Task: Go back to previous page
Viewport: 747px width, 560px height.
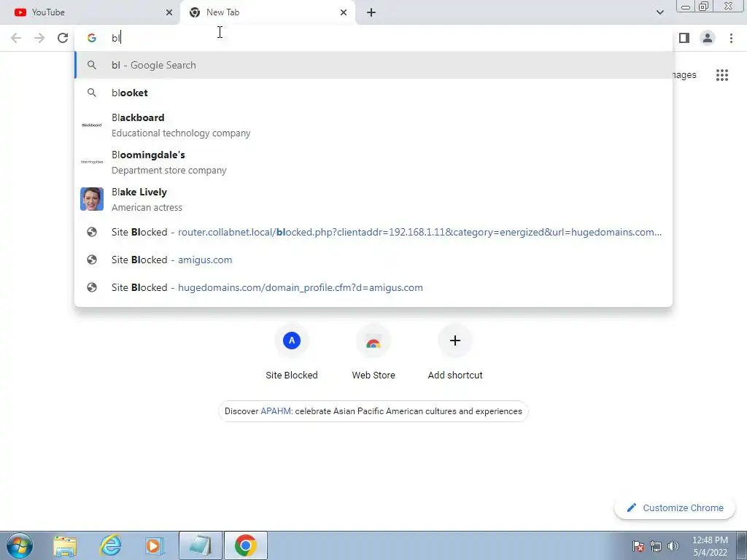Action: pos(16,38)
